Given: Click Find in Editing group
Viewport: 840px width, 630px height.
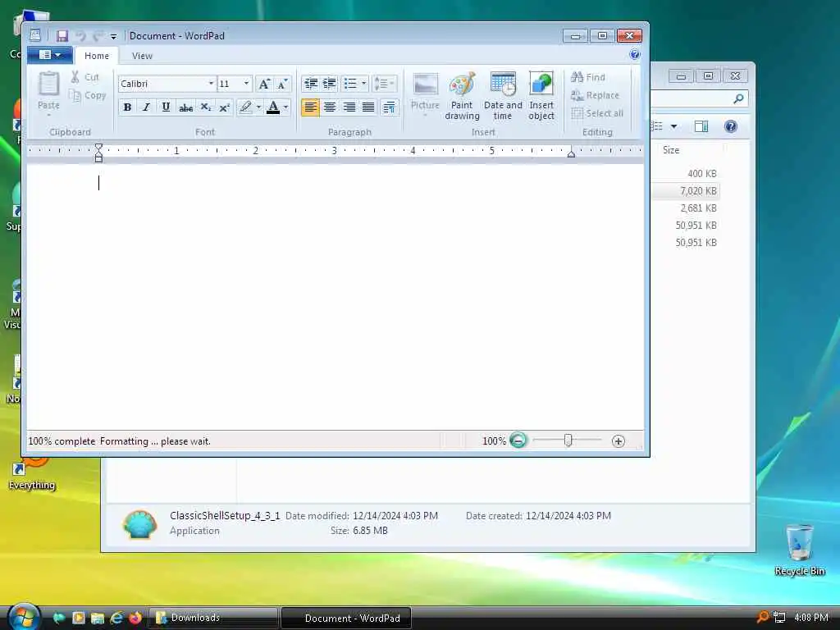Looking at the screenshot, I should pos(587,77).
